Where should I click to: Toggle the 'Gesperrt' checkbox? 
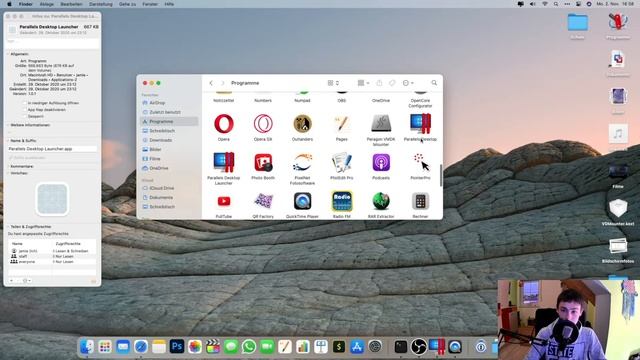pos(25,116)
